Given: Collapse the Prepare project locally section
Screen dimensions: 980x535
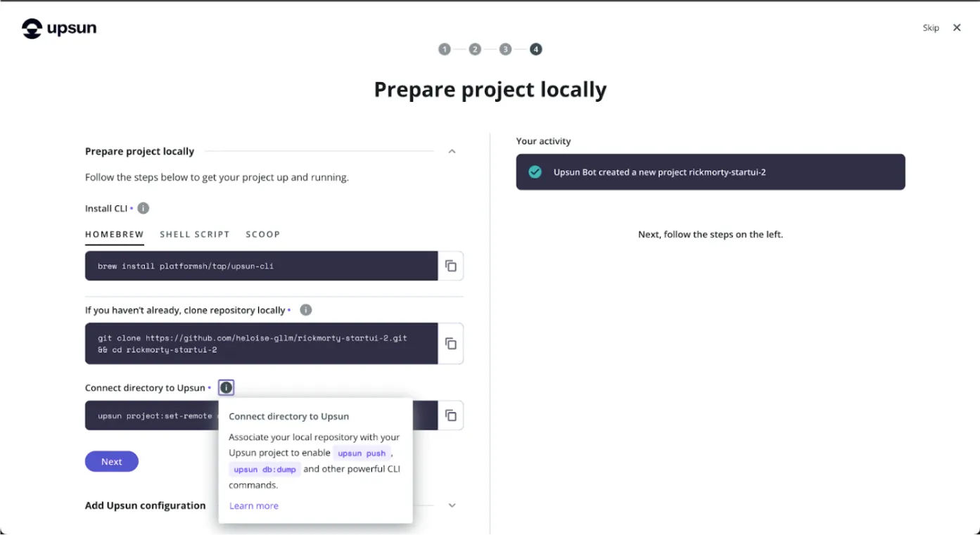Looking at the screenshot, I should (x=452, y=150).
